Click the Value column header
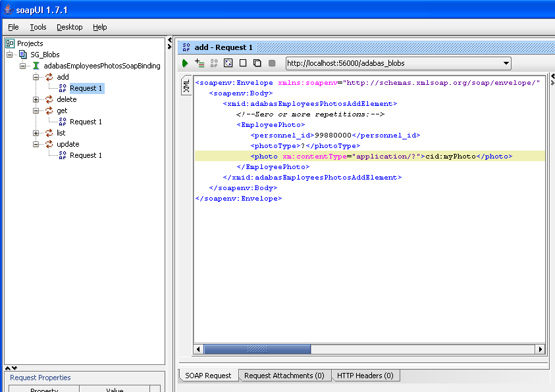 click(x=115, y=389)
